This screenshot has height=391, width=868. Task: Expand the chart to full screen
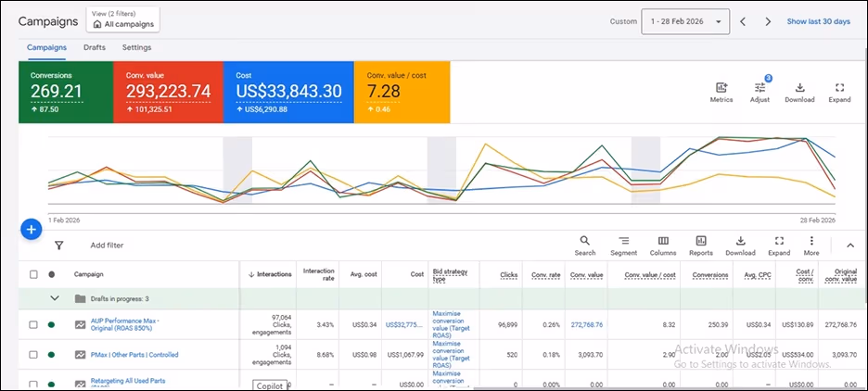point(839,93)
